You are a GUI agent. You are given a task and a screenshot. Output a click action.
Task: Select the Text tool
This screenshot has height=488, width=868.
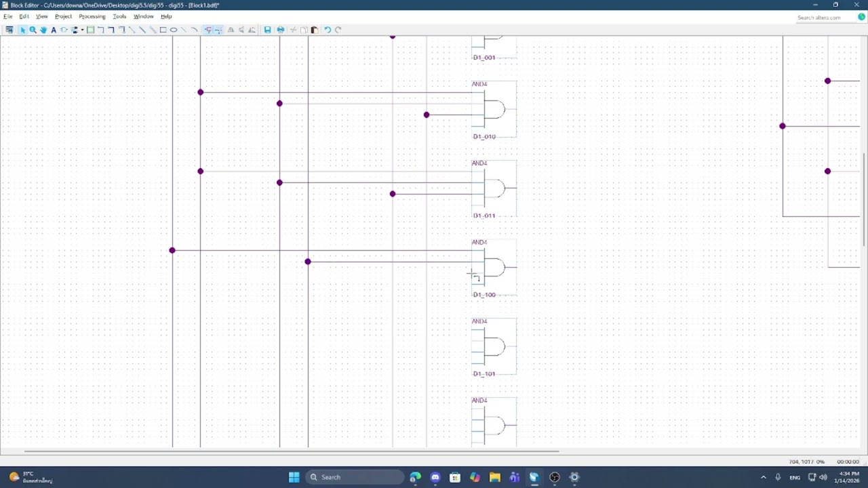(x=54, y=30)
